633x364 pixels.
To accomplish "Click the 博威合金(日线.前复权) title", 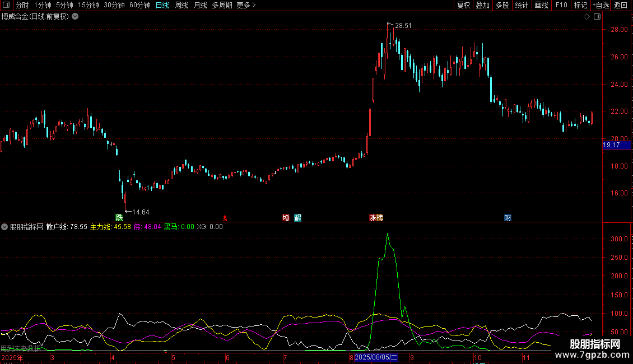I will [x=35, y=17].
